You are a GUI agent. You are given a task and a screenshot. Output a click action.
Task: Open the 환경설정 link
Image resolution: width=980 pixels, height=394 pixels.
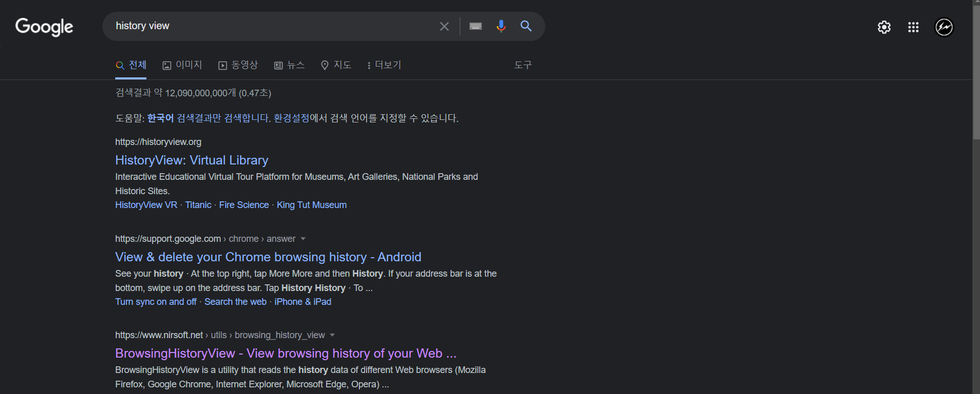click(x=291, y=118)
